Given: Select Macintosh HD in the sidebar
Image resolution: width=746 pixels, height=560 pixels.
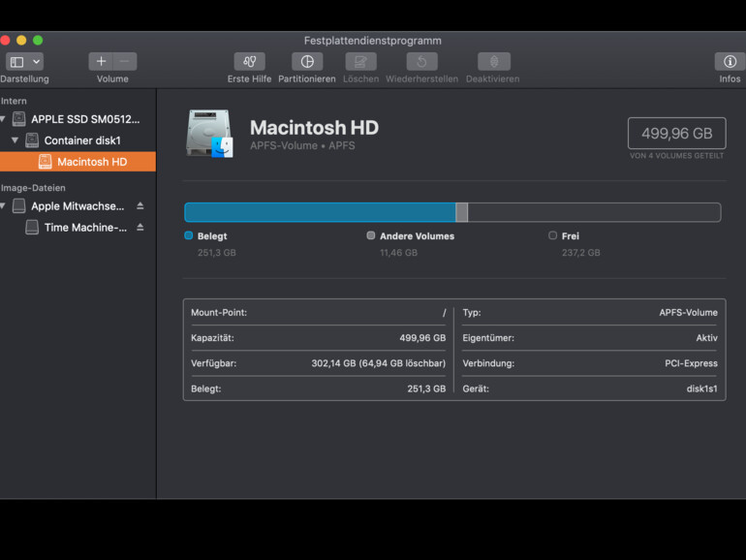Looking at the screenshot, I should click(91, 162).
